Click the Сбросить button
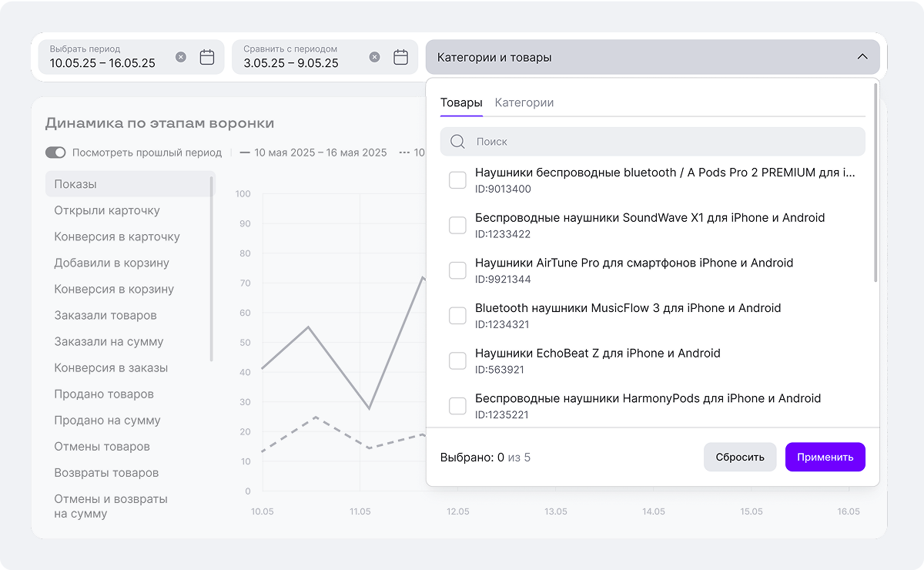924x570 pixels. (x=740, y=457)
